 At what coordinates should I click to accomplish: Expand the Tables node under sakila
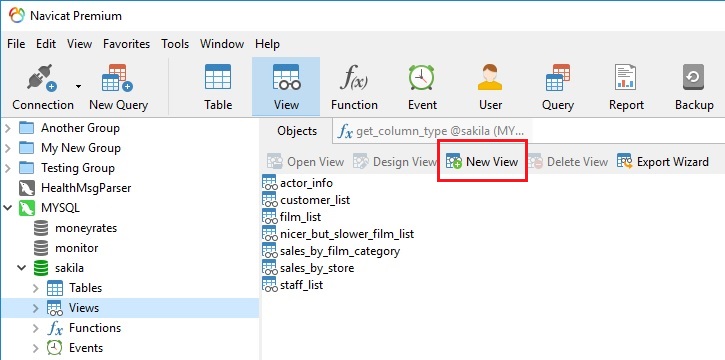pos(36,288)
